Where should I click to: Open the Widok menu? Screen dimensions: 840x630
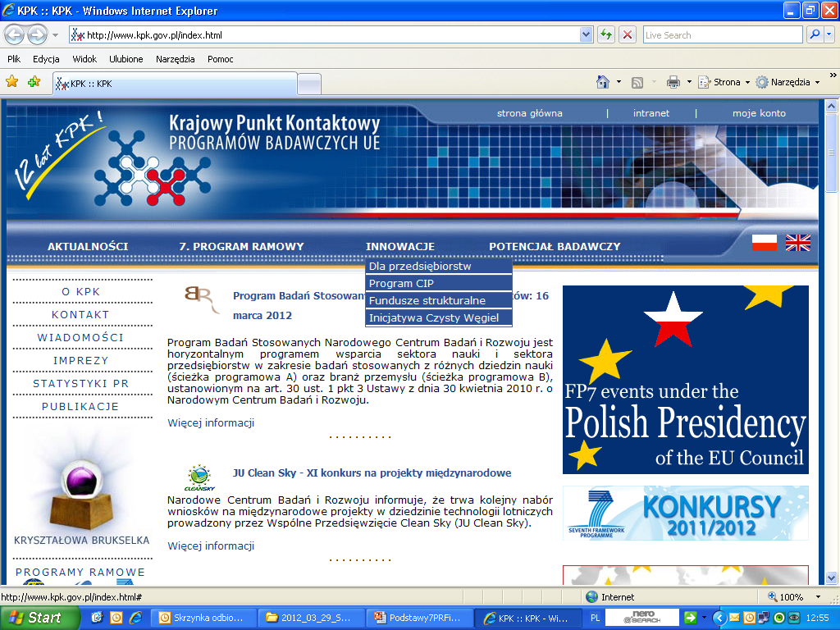84,59
